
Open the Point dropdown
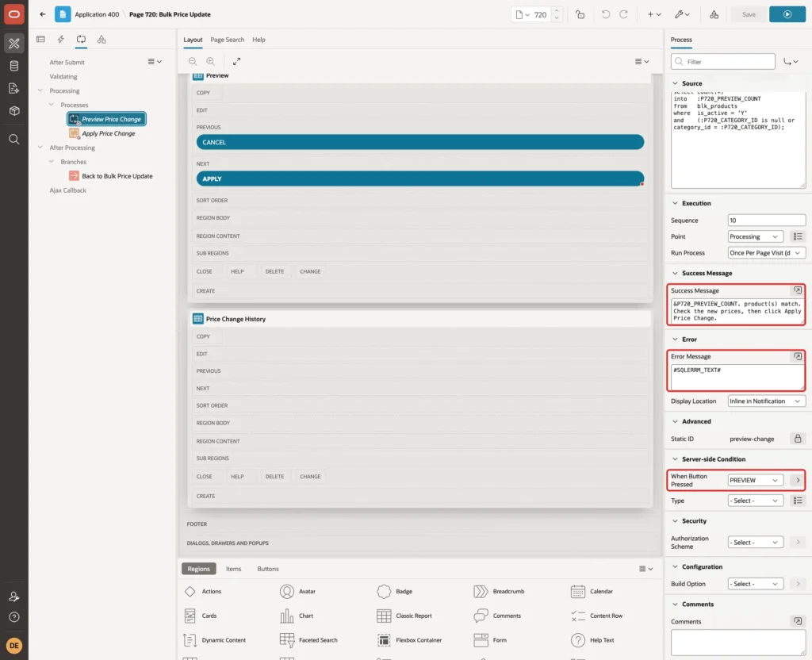755,236
